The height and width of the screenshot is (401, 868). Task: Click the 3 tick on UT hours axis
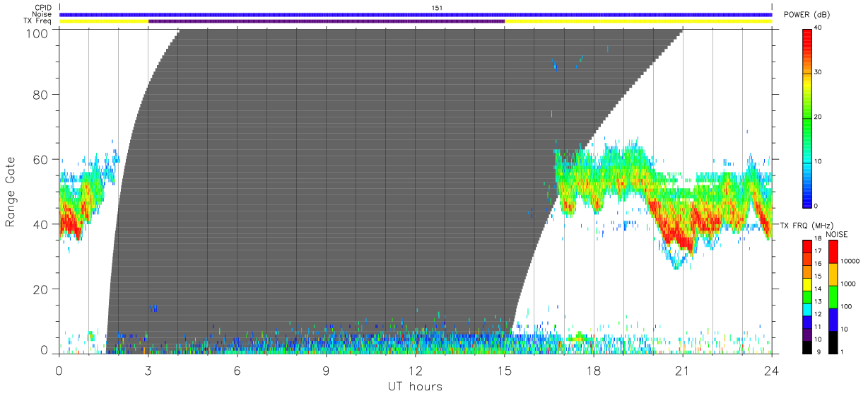[148, 370]
